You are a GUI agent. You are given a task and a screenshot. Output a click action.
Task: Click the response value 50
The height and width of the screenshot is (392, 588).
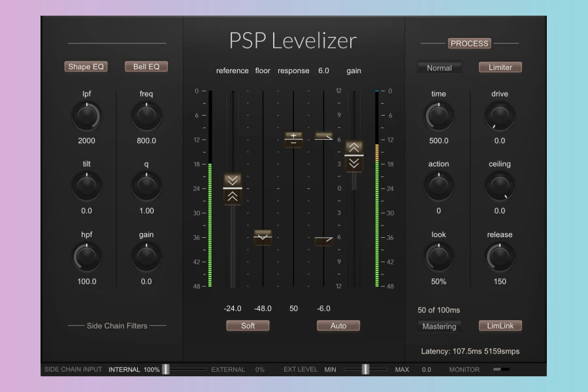[x=293, y=308]
